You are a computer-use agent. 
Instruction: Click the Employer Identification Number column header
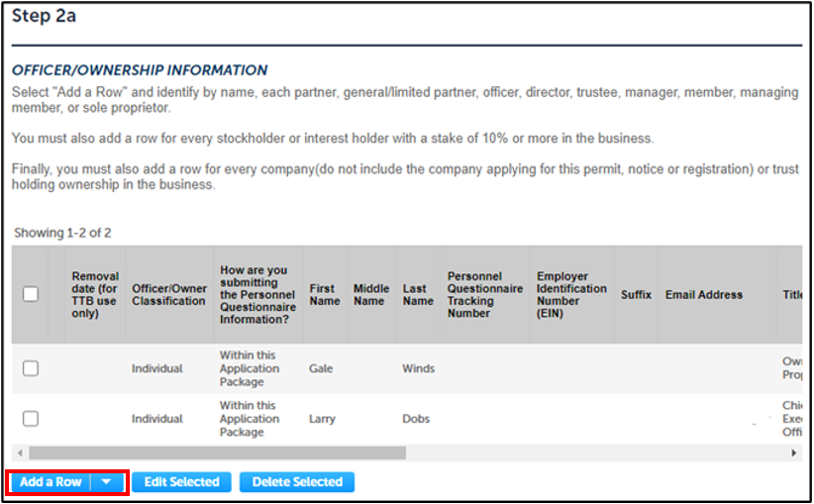(x=571, y=295)
